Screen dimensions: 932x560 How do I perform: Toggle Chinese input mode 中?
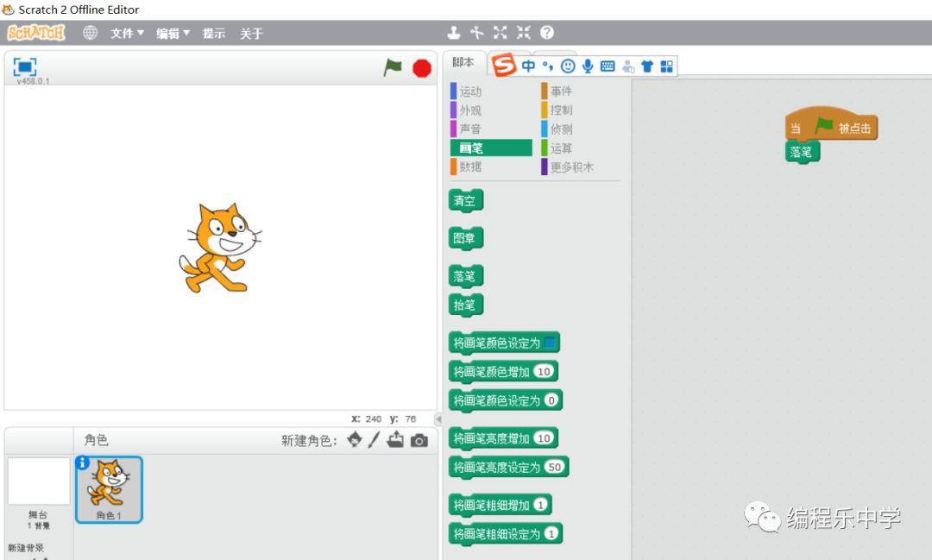[x=528, y=66]
